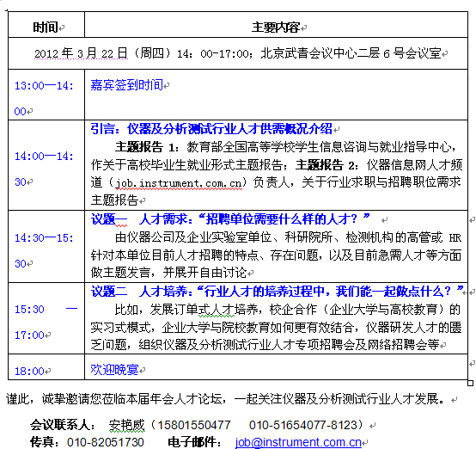This screenshot has width=476, height=449.
Task: Click the 引言 heading line
Action: click(211, 129)
